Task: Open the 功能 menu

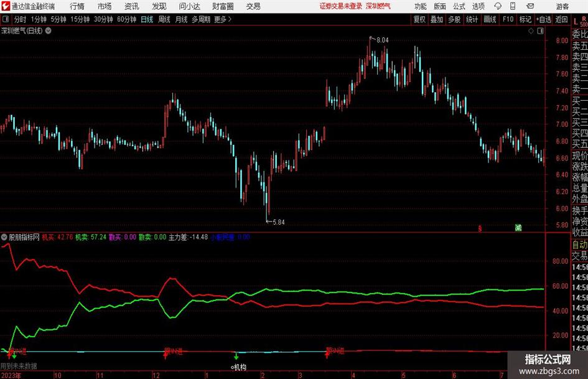Action: [x=421, y=6]
